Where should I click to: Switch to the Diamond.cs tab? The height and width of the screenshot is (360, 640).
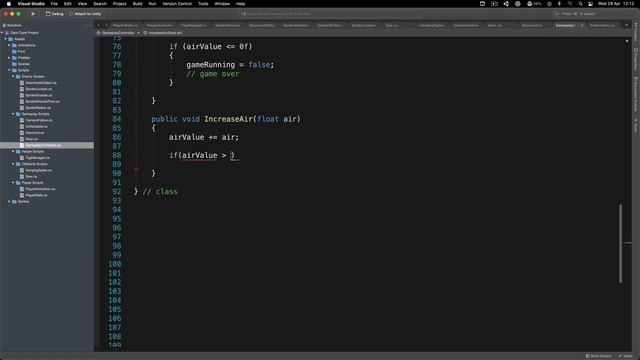[532, 25]
